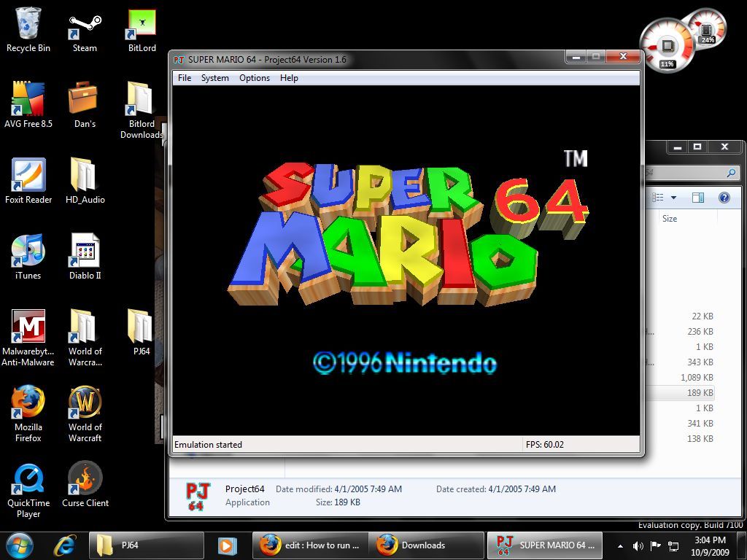Select the World of Warcraft shortcut icon
747x560 pixels.
click(85, 413)
